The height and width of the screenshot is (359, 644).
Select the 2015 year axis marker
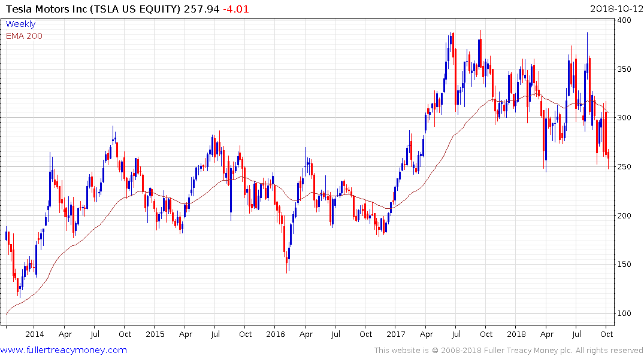coord(155,334)
